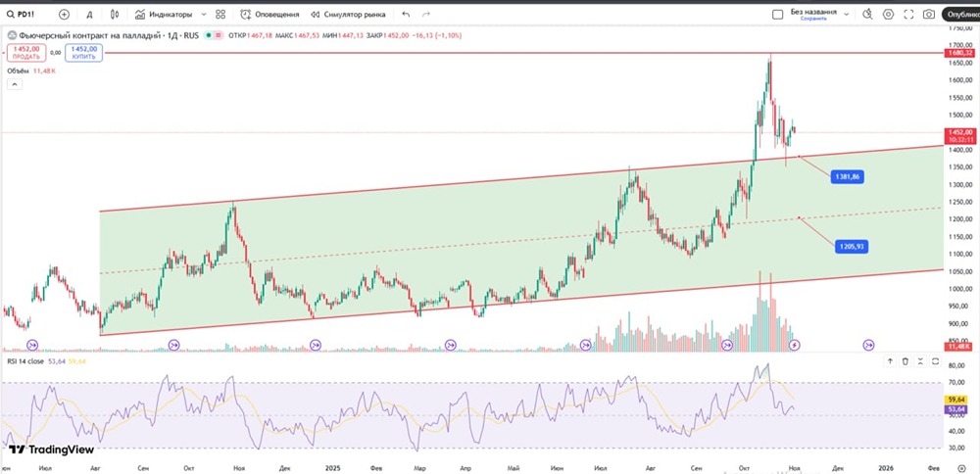Start the Симулятор рынка replay
980x474 pixels.
coord(348,14)
